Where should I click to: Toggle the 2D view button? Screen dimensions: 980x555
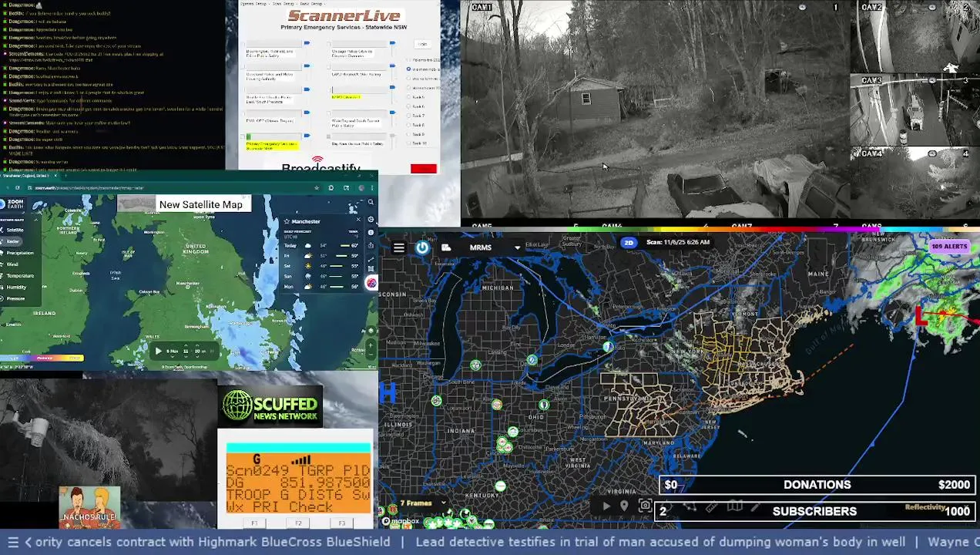(629, 243)
